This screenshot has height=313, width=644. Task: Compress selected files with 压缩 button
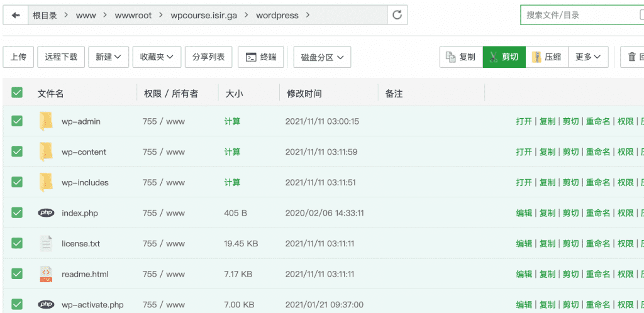(x=547, y=57)
